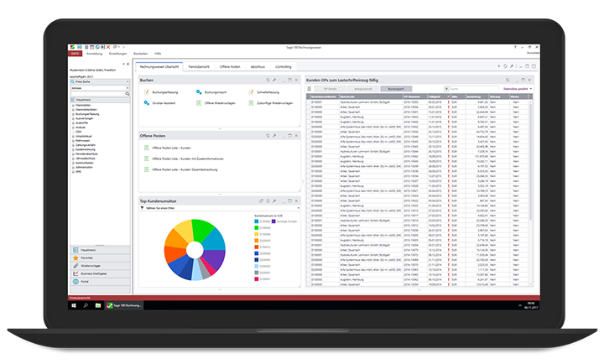Open the Portal sidebar section

coord(100,282)
